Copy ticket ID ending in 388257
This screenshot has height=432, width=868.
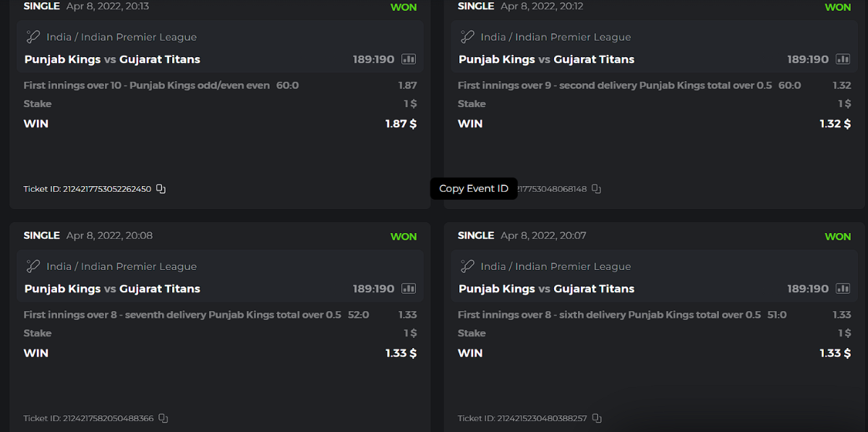point(597,418)
